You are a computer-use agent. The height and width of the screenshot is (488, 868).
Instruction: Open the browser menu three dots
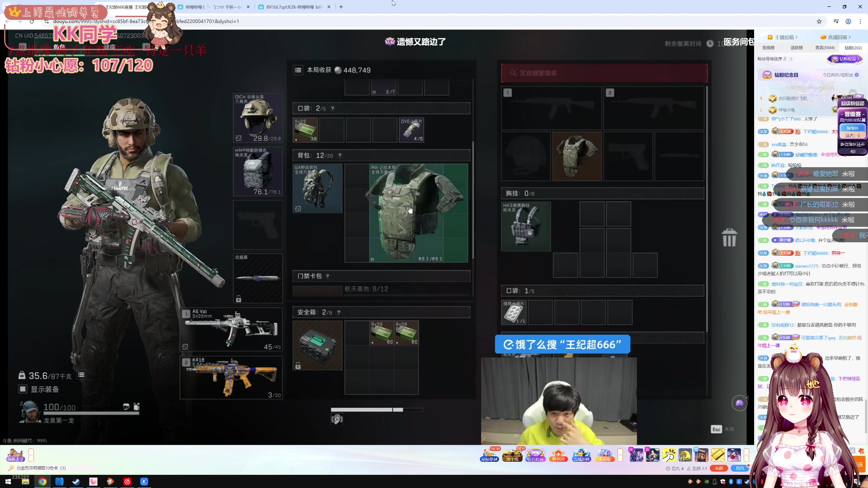pyautogui.click(x=861, y=21)
